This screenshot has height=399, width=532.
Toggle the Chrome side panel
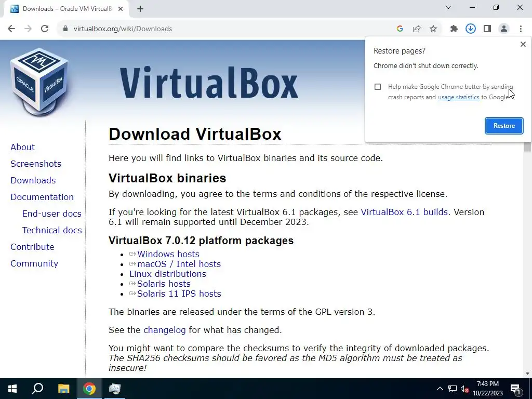coord(487,29)
